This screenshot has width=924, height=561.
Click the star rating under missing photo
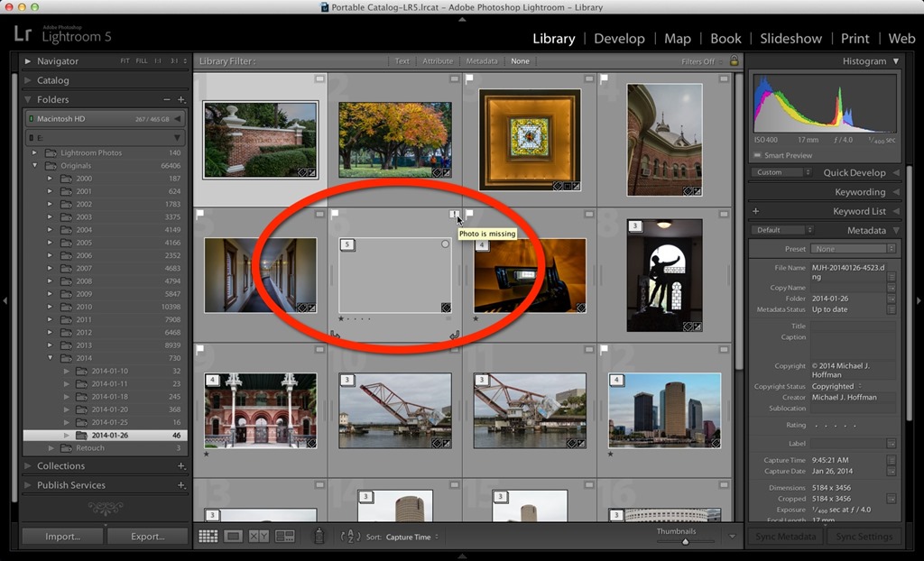pos(355,318)
